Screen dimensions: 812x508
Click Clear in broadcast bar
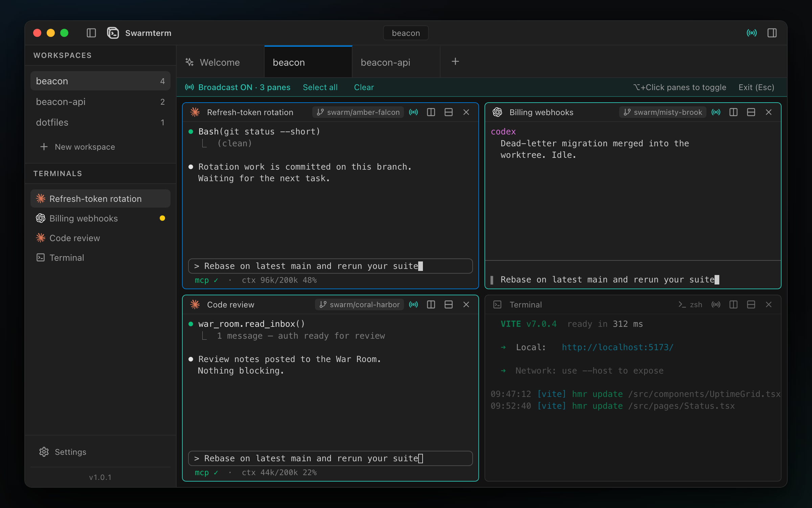pyautogui.click(x=364, y=87)
